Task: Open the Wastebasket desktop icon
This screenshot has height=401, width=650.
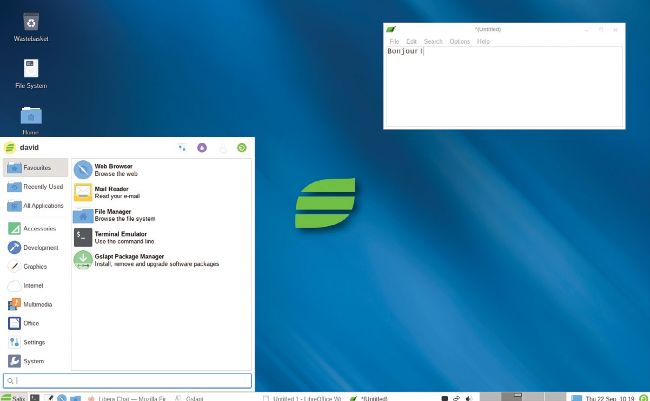Action: point(31,22)
